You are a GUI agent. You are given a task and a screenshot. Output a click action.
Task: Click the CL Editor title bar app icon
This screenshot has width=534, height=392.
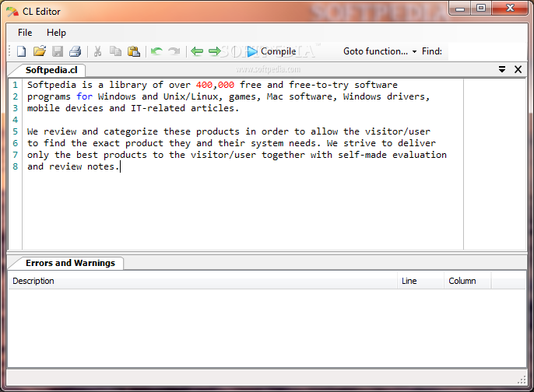(x=12, y=12)
